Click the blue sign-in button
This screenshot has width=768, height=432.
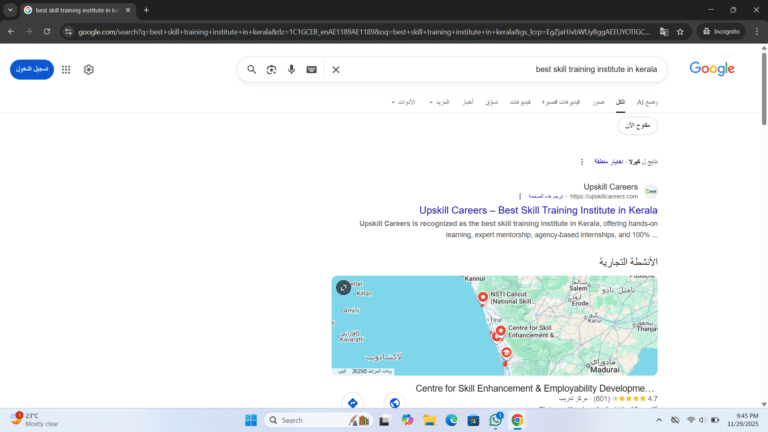[x=32, y=69]
